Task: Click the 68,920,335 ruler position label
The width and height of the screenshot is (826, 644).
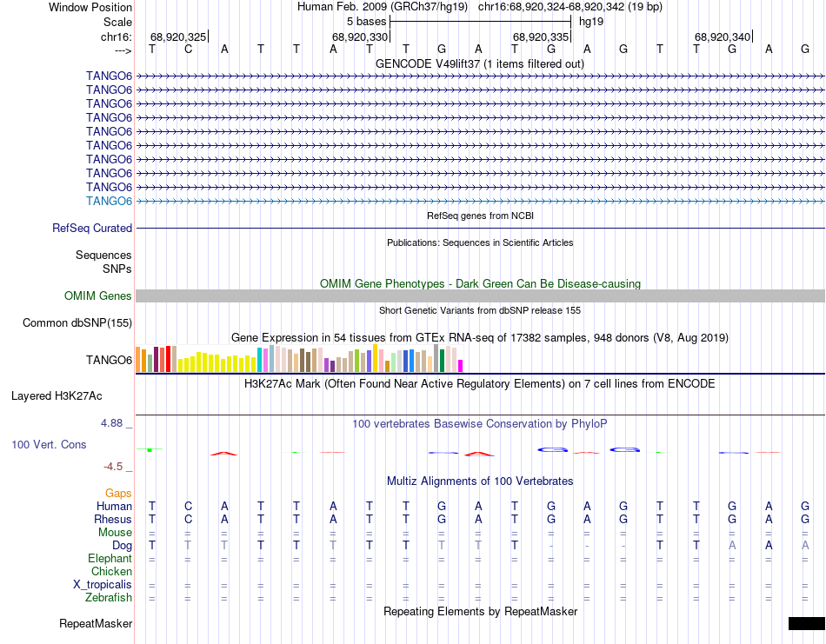Action: 541,37
